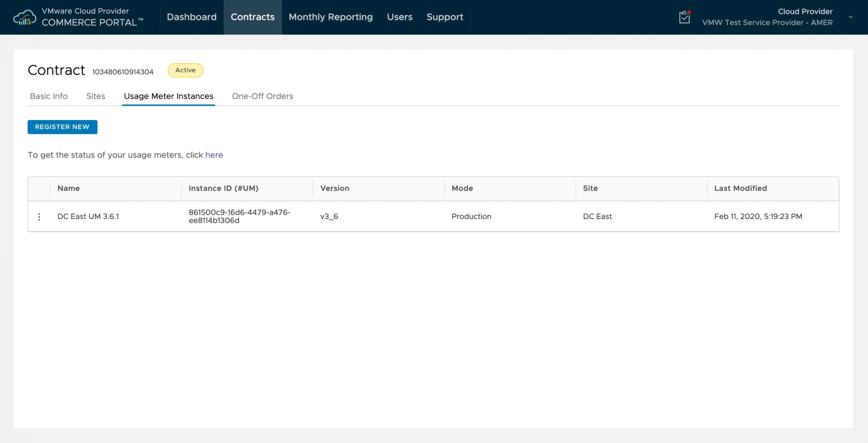Switch to the Sites tab
The width and height of the screenshot is (868, 443).
click(x=96, y=96)
